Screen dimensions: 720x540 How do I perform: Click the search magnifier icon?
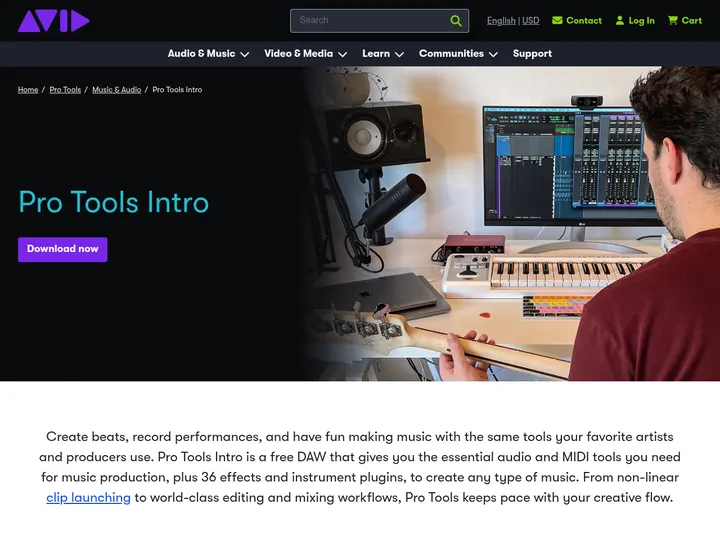point(456,21)
